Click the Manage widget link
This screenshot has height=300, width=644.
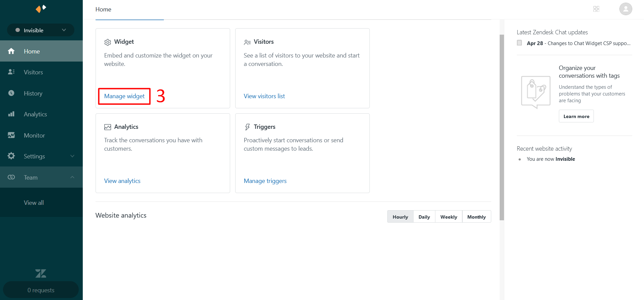pos(124,96)
